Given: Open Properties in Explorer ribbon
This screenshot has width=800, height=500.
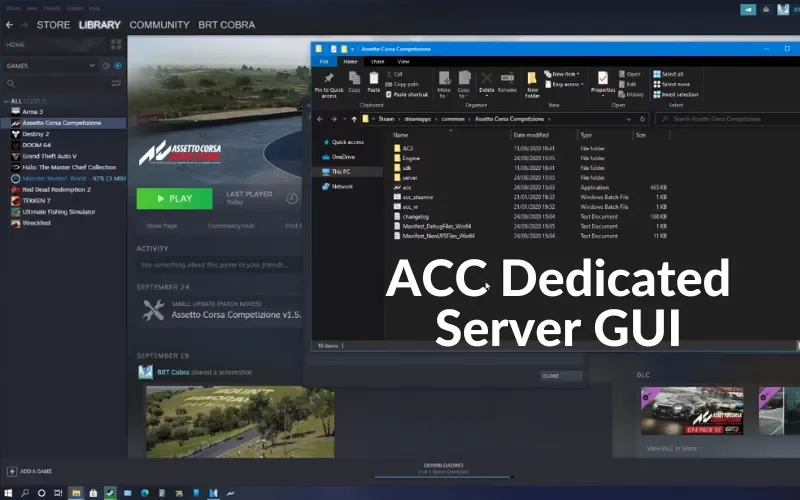Looking at the screenshot, I should tap(603, 84).
